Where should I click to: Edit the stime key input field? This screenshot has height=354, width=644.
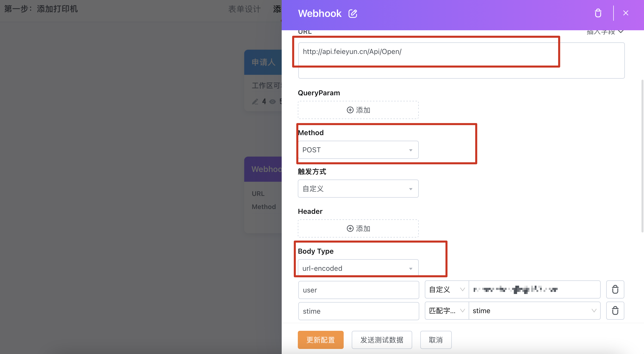(359, 311)
